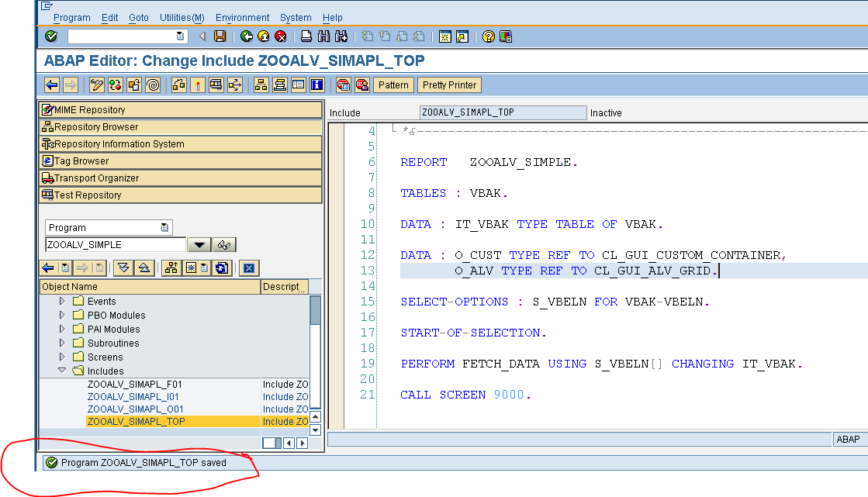868x497 pixels.
Task: Set a Breakpoint using the breakpoint icon
Action: 196,85
